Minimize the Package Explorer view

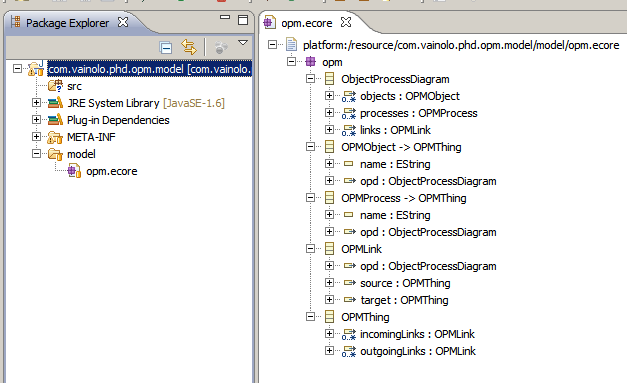pos(225,17)
